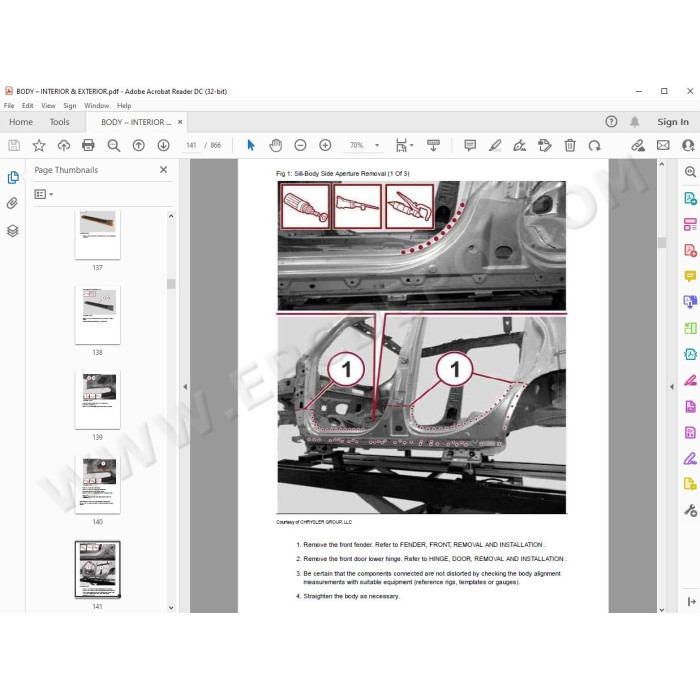The height and width of the screenshot is (700, 700).
Task: Collapse the right tools pane arrow
Action: [x=671, y=387]
